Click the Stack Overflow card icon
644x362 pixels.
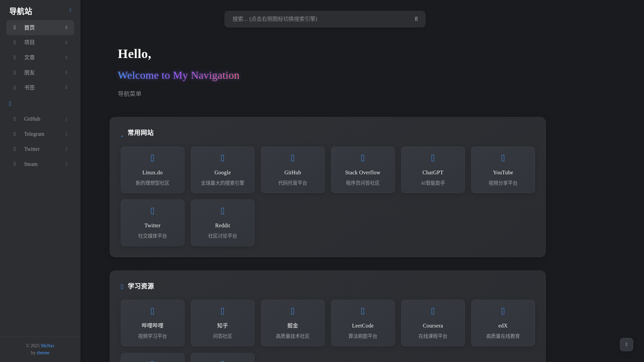click(363, 158)
